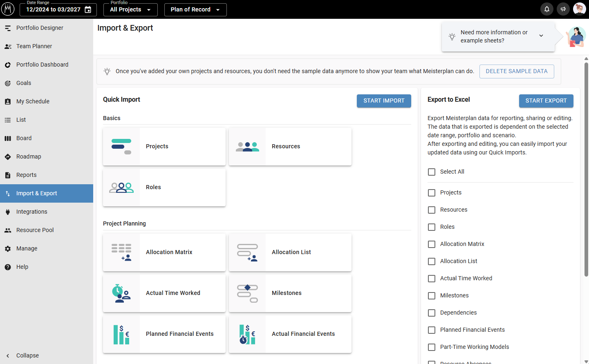The image size is (589, 364).
Task: Click the Manage gear icon
Action: click(8, 248)
